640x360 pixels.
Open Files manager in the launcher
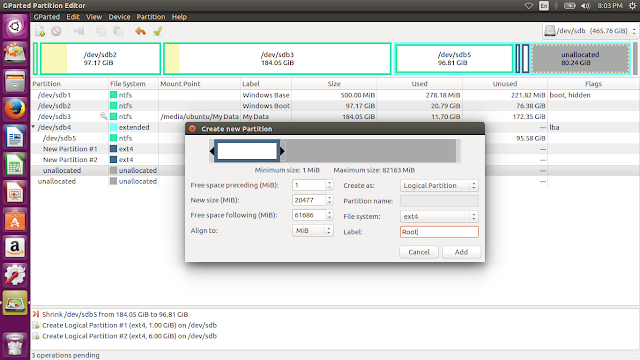point(15,82)
